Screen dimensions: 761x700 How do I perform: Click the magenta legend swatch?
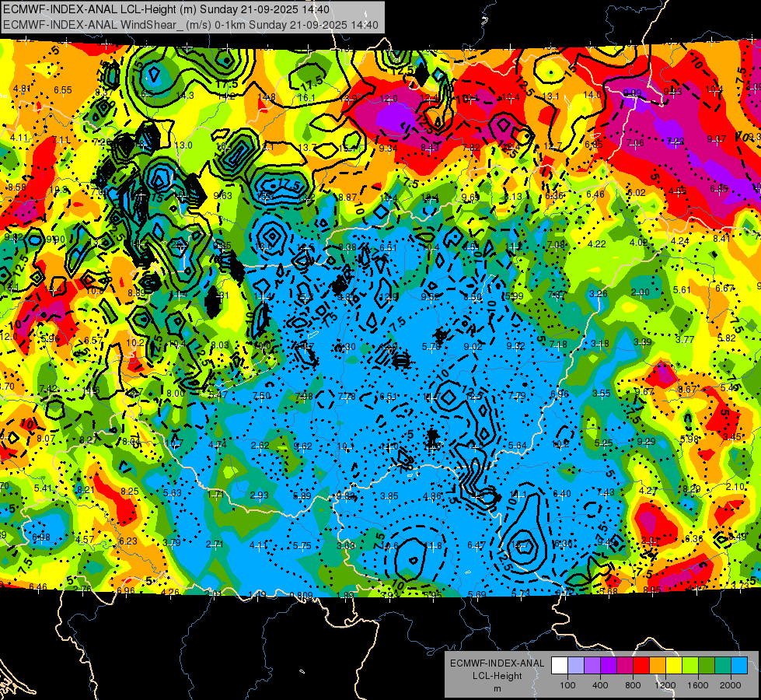(625, 666)
